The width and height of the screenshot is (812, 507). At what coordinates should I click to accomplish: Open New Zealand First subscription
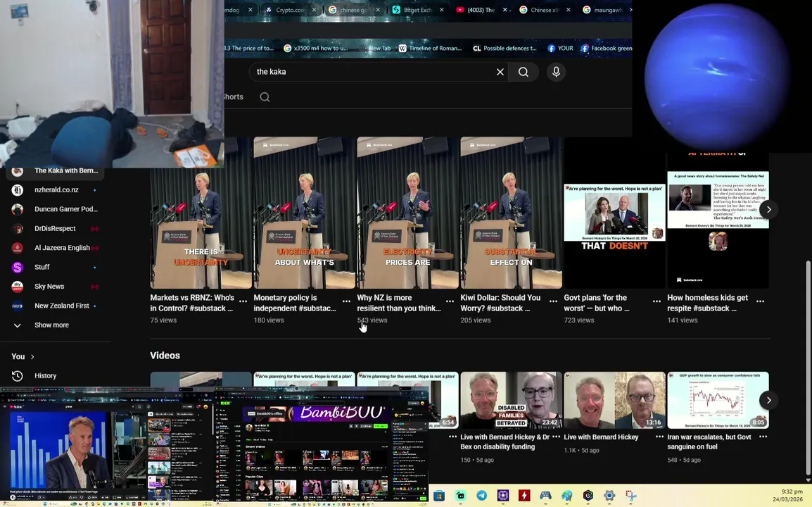click(55, 306)
